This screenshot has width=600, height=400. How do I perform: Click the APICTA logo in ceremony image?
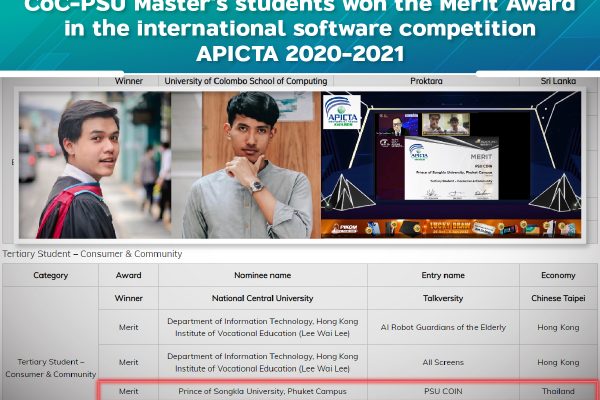pos(342,112)
